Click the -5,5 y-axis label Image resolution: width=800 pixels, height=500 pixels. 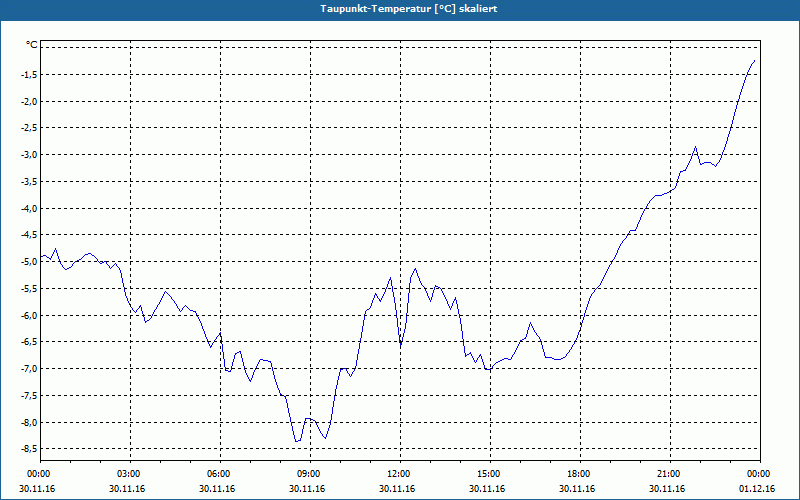pyautogui.click(x=29, y=288)
